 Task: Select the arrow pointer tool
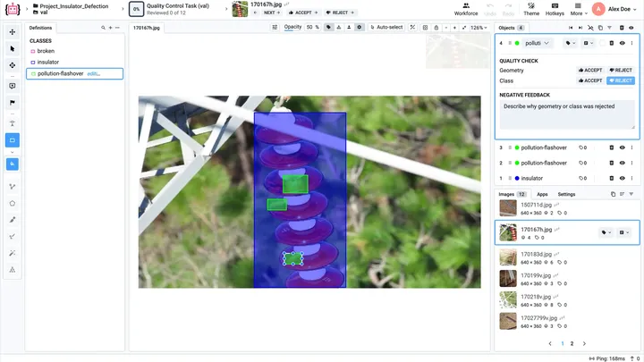pos(13,49)
